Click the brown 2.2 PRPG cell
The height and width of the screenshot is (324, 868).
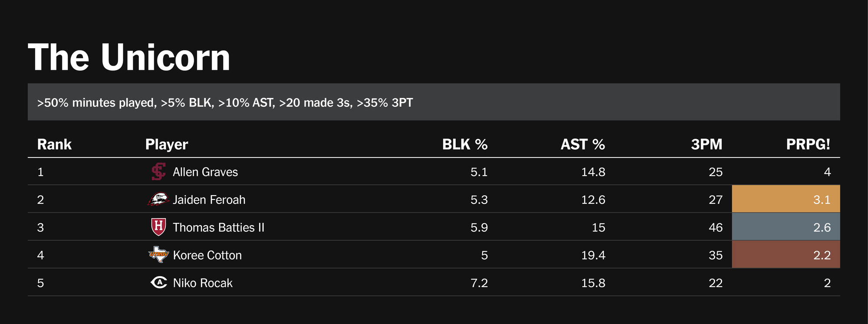[x=786, y=255]
